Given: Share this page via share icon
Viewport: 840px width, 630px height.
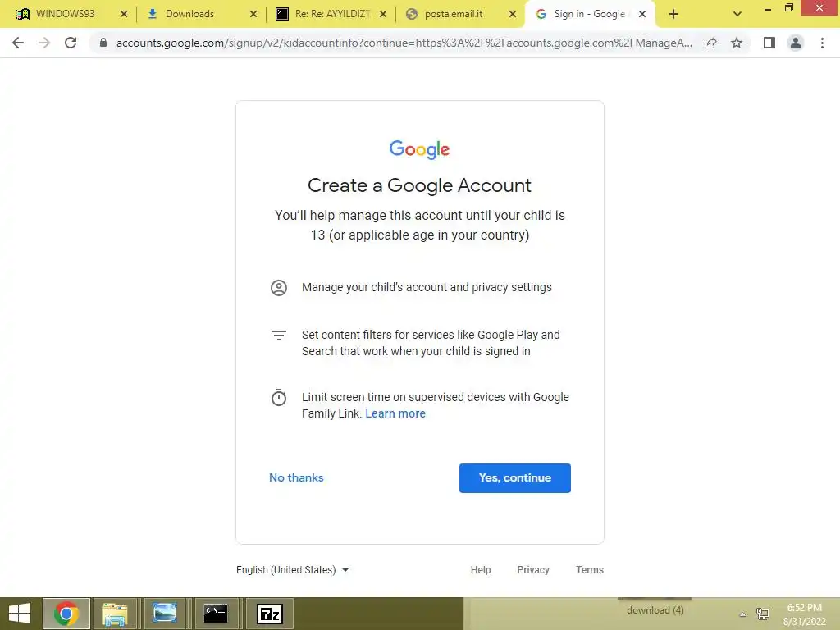Looking at the screenshot, I should [x=710, y=43].
